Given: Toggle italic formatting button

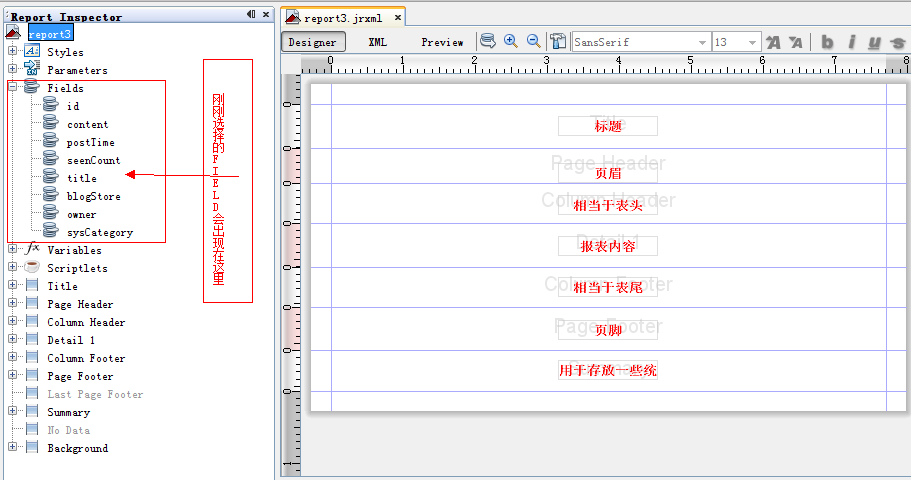Looking at the screenshot, I should click(x=852, y=42).
